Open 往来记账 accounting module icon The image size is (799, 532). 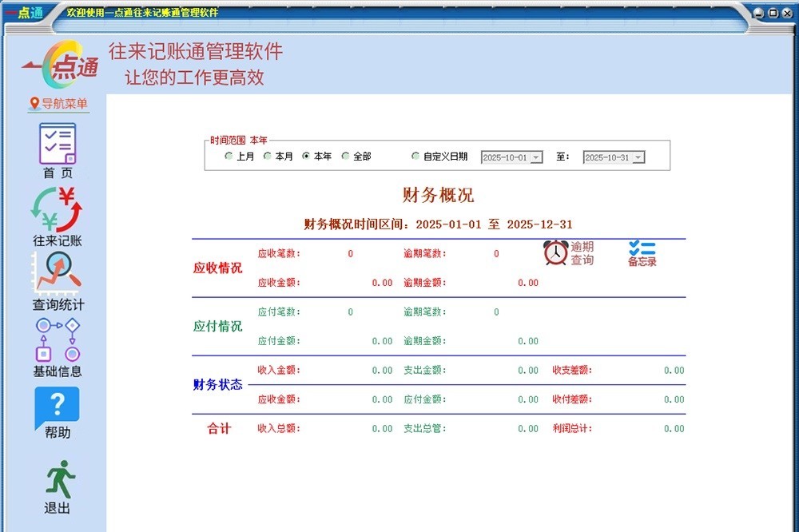[57, 209]
